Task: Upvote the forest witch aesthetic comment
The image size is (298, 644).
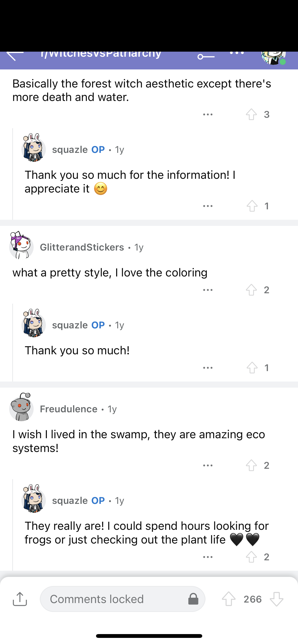Action: pyautogui.click(x=251, y=114)
